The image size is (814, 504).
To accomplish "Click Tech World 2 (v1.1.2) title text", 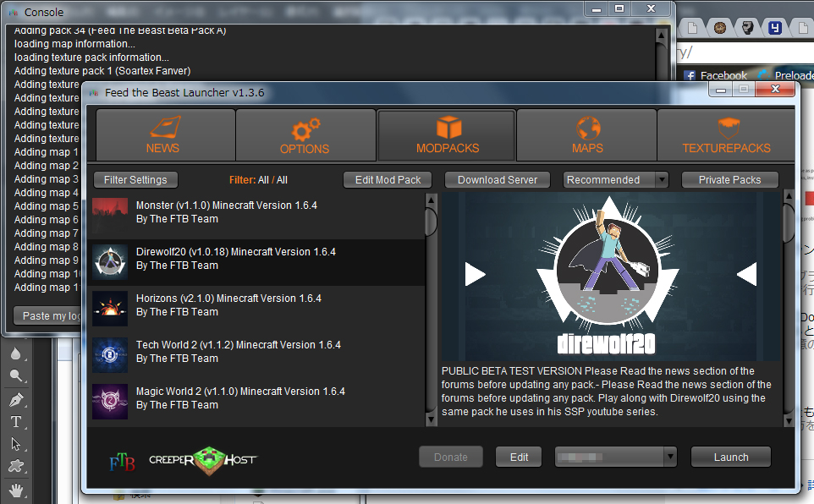I will click(239, 345).
